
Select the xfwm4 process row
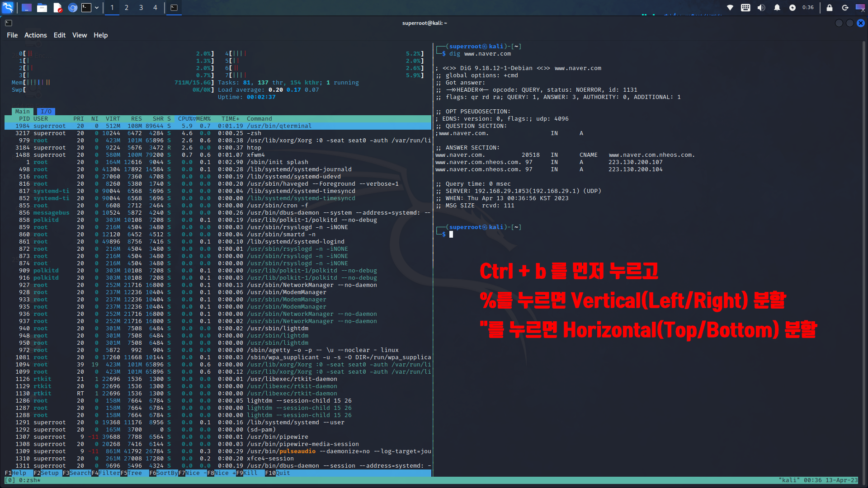click(255, 155)
